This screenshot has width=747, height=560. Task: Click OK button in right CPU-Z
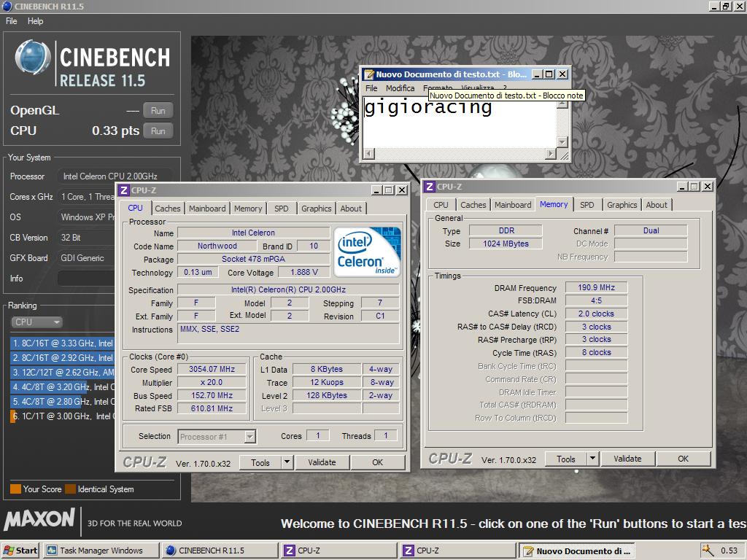pyautogui.click(x=683, y=459)
